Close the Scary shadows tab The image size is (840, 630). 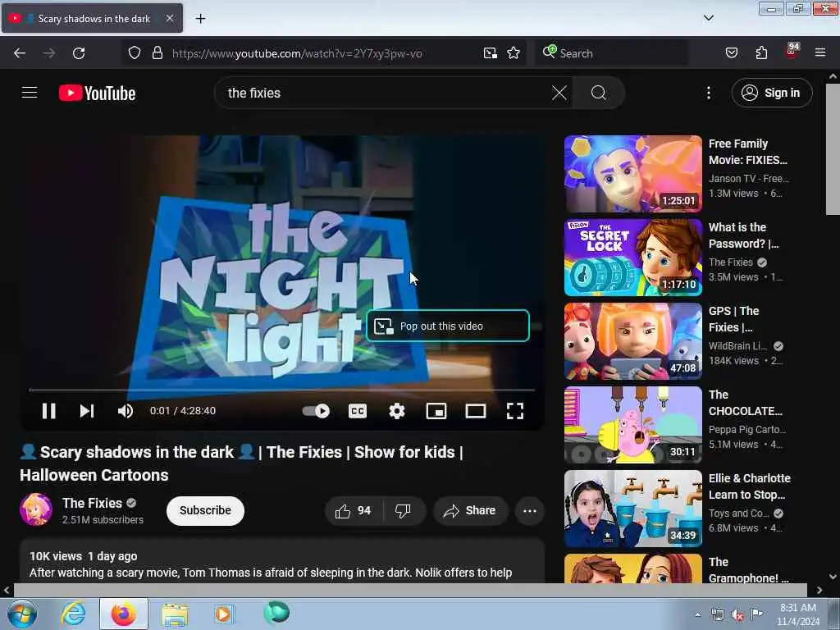coord(169,18)
